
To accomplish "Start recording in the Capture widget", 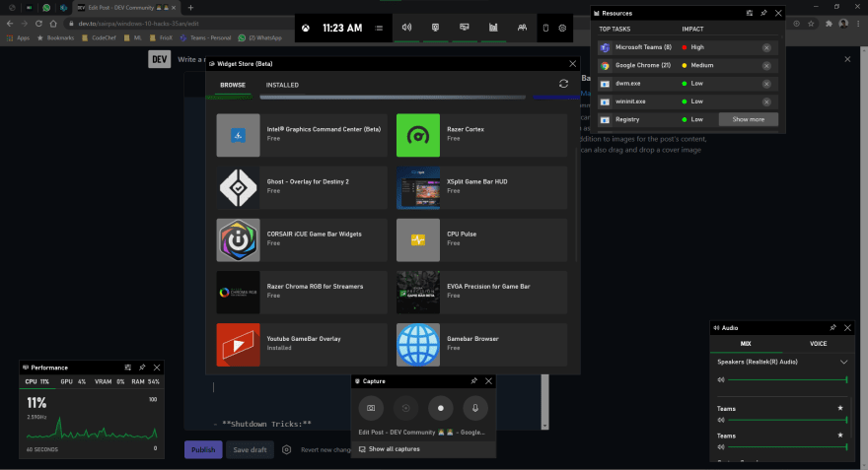I will 441,408.
